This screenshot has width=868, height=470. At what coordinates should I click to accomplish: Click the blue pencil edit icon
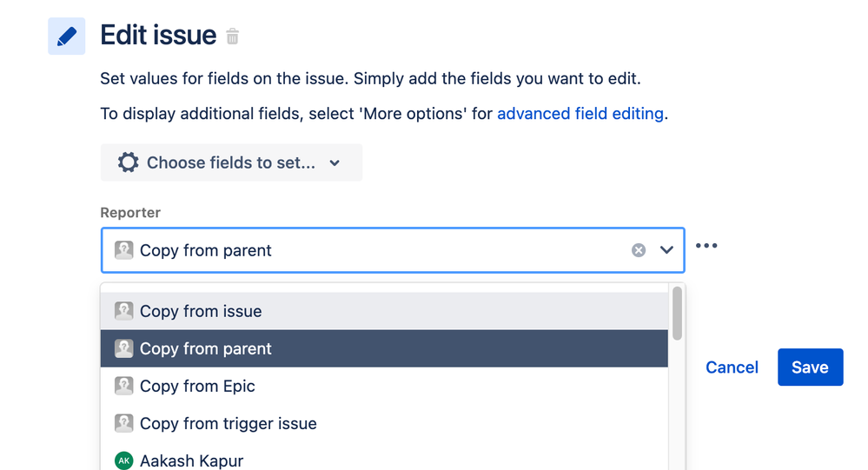[66, 36]
